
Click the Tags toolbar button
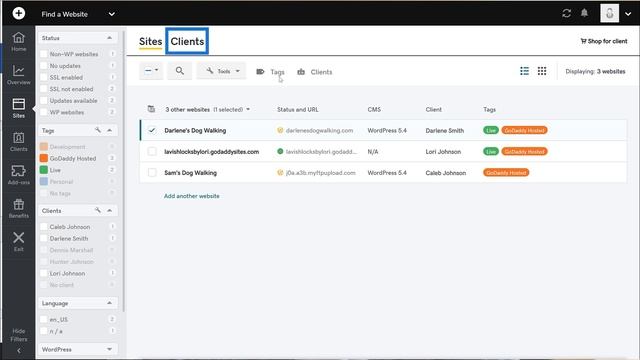pyautogui.click(x=270, y=72)
